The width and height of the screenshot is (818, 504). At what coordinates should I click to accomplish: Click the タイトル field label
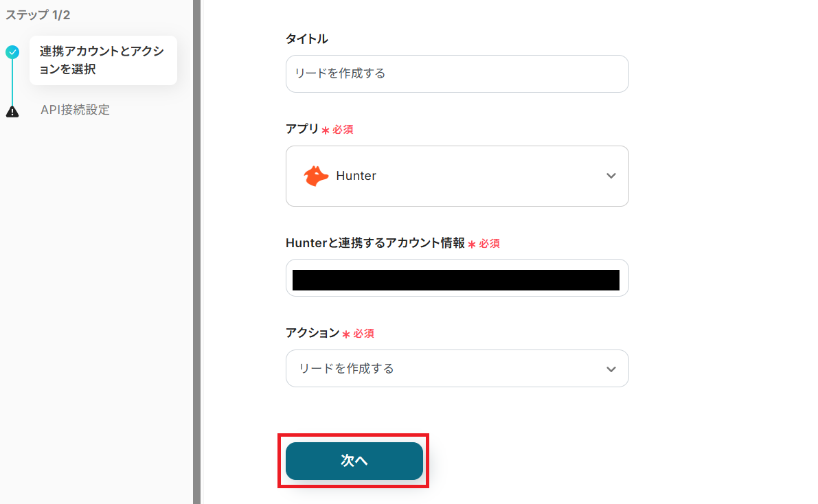306,39
